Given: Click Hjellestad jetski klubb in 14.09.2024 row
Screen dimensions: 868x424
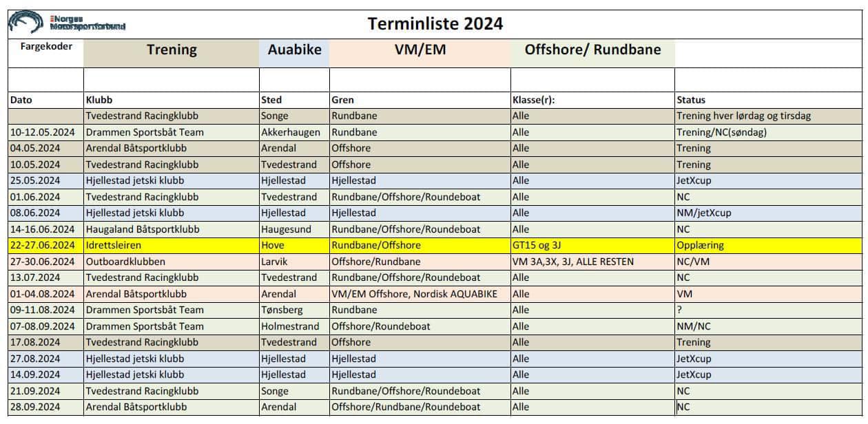Looking at the screenshot, I should [172, 374].
